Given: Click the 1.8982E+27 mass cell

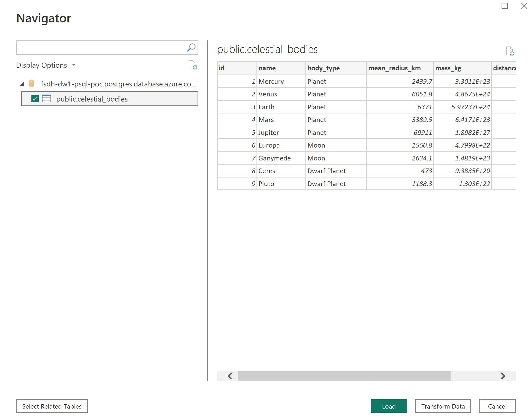Looking at the screenshot, I should (462, 132).
